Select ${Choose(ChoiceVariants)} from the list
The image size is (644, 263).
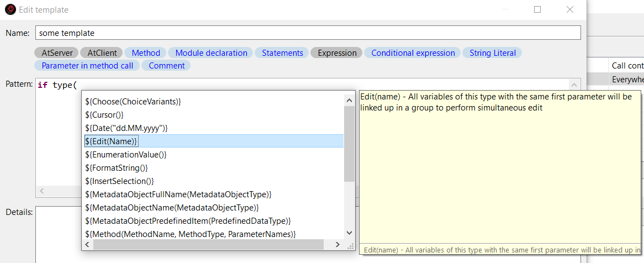[133, 102]
